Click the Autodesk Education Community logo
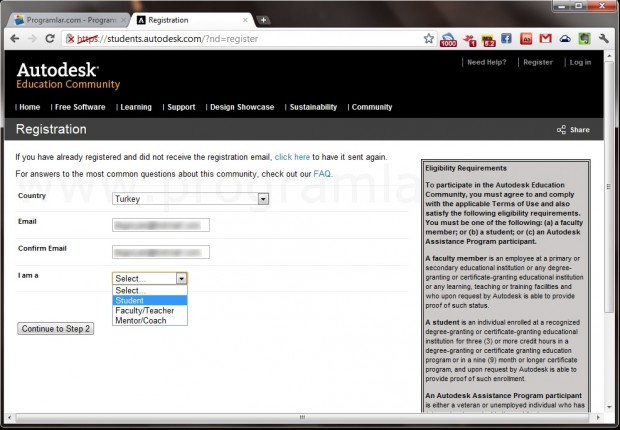 [x=68, y=76]
